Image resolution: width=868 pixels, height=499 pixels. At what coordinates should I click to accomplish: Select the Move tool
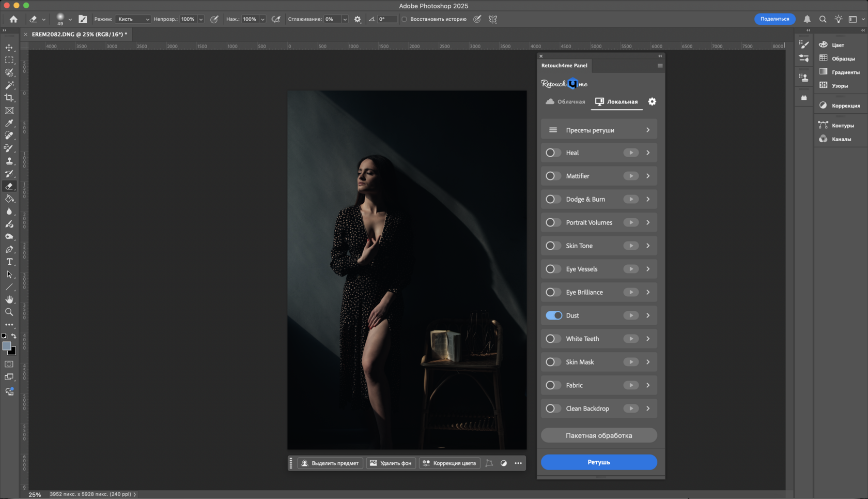click(x=9, y=48)
